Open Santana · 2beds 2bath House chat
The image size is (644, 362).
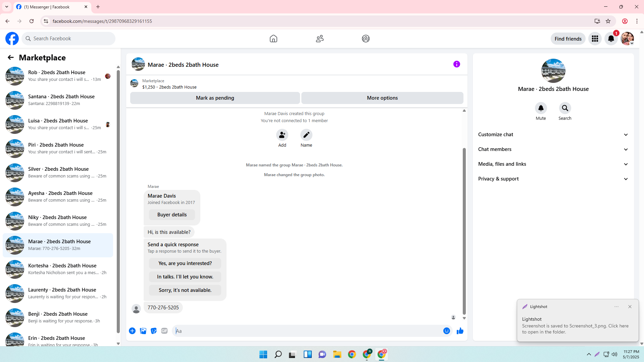coord(58,100)
